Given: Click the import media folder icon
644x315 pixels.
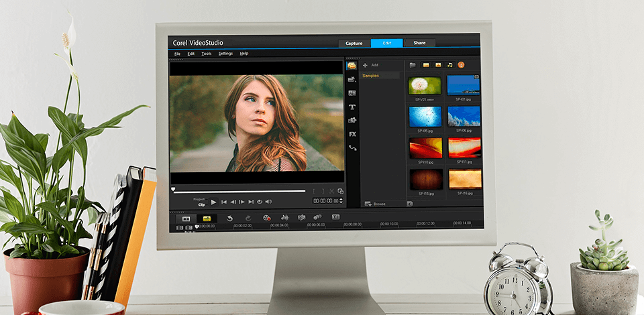Looking at the screenshot, I should tap(413, 65).
